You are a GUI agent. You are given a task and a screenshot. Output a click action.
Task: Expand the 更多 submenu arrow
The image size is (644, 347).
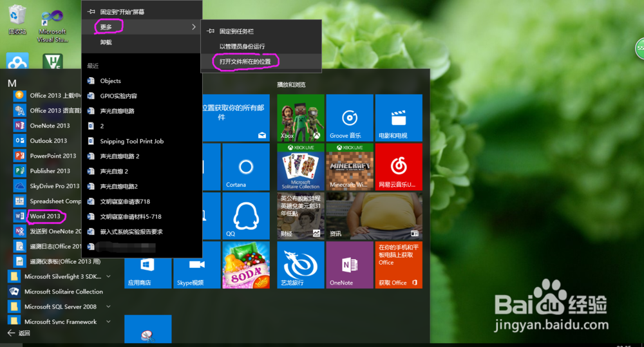click(x=193, y=26)
